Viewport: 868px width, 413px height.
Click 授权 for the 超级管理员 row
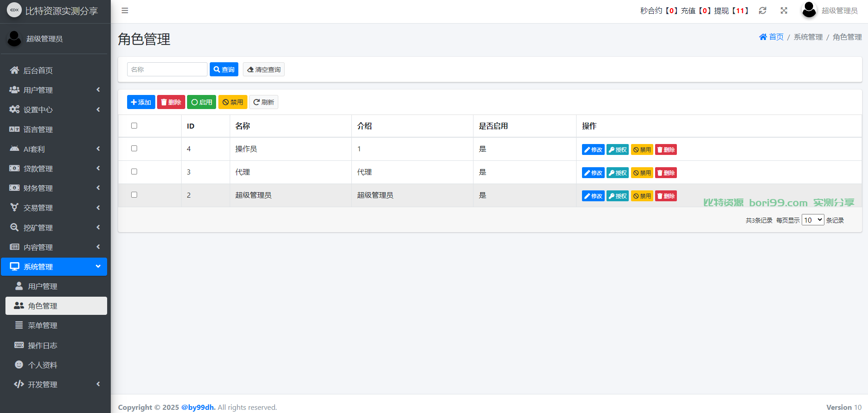(x=617, y=196)
